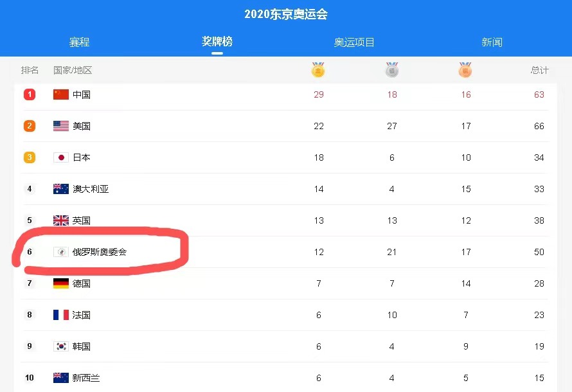Viewport: 572px width, 392px height.
Task: Click the UK flag next to 英国
Action: coord(61,220)
